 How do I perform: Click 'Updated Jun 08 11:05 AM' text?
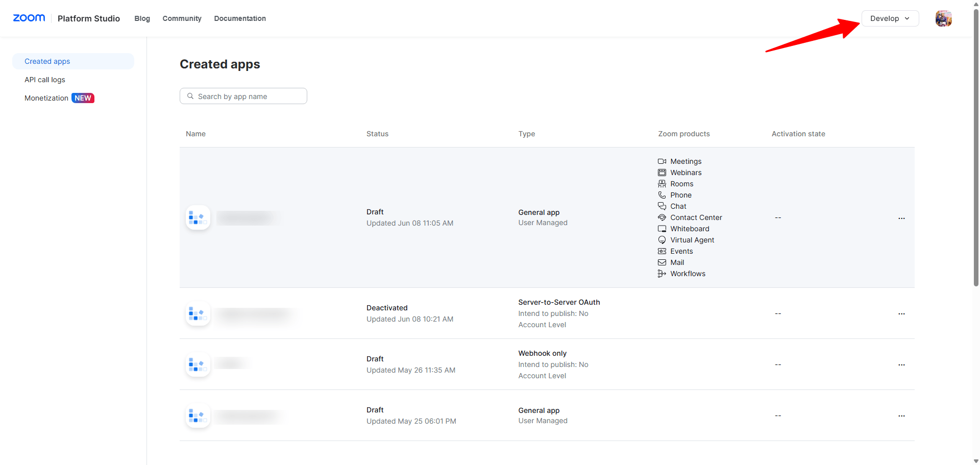pyautogui.click(x=410, y=223)
